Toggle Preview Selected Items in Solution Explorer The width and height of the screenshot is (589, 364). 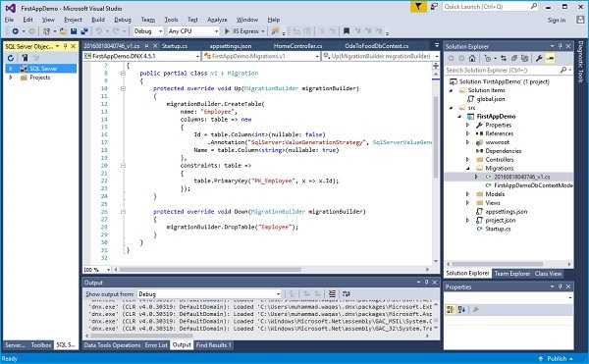(x=551, y=58)
